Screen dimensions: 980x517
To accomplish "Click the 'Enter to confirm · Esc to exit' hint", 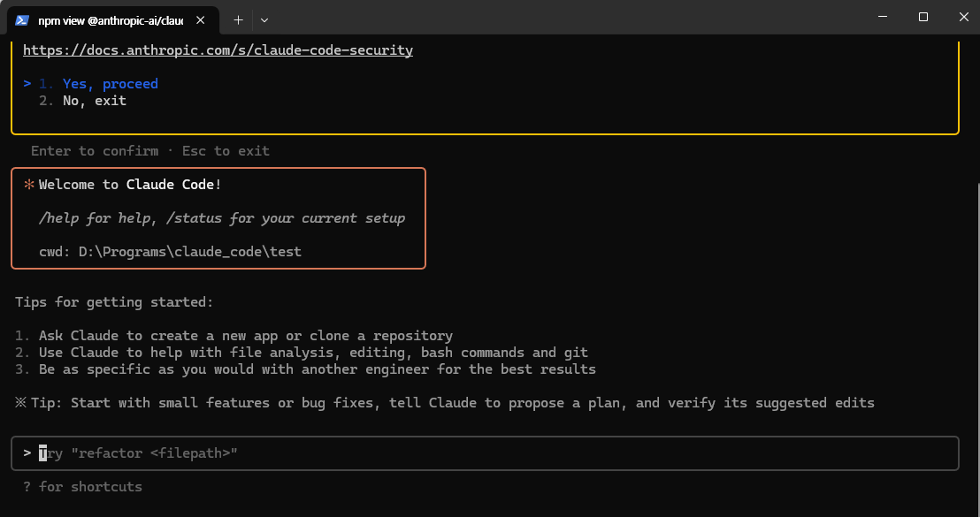I will click(x=150, y=150).
